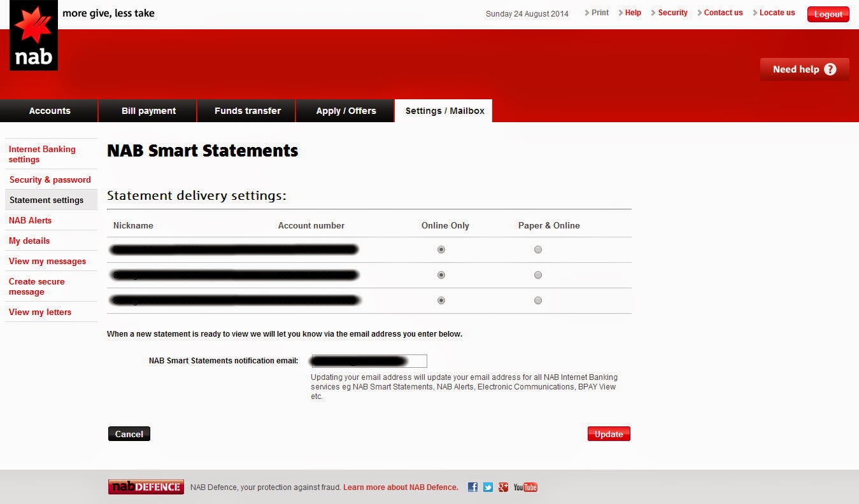Click the Paper & Online column header
This screenshot has width=859, height=504.
tap(549, 225)
